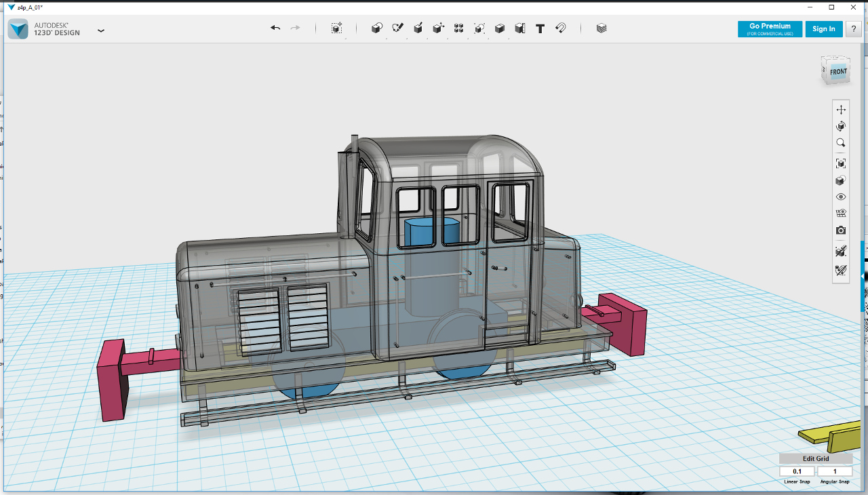The width and height of the screenshot is (868, 495).
Task: Open the Material tool
Action: click(601, 28)
